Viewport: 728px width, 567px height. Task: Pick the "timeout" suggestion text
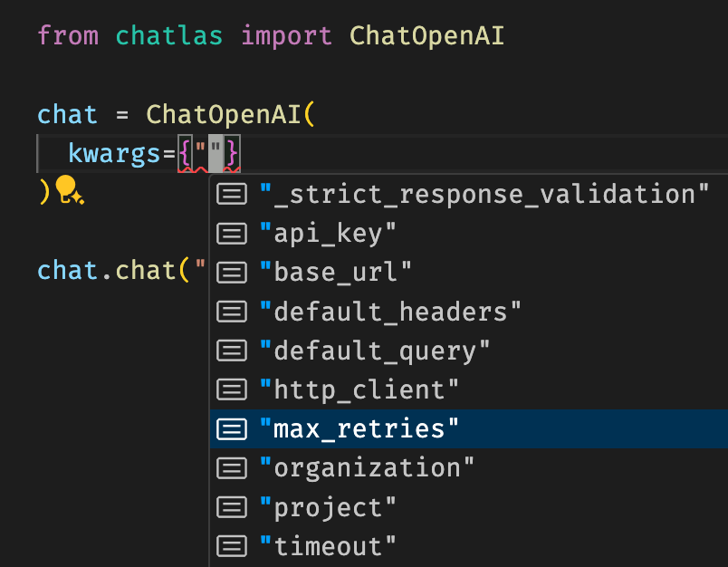point(328,546)
